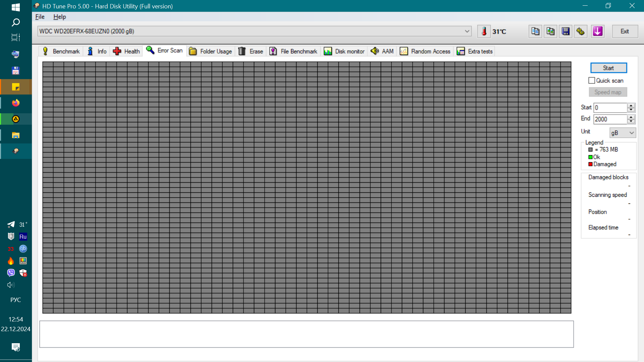Increase the Start value with up arrow
The height and width of the screenshot is (362, 644).
[631, 106]
